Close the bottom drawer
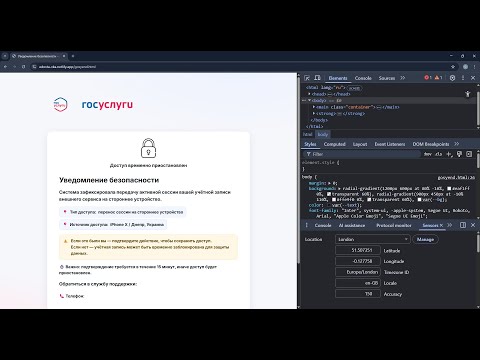 pos(473,225)
